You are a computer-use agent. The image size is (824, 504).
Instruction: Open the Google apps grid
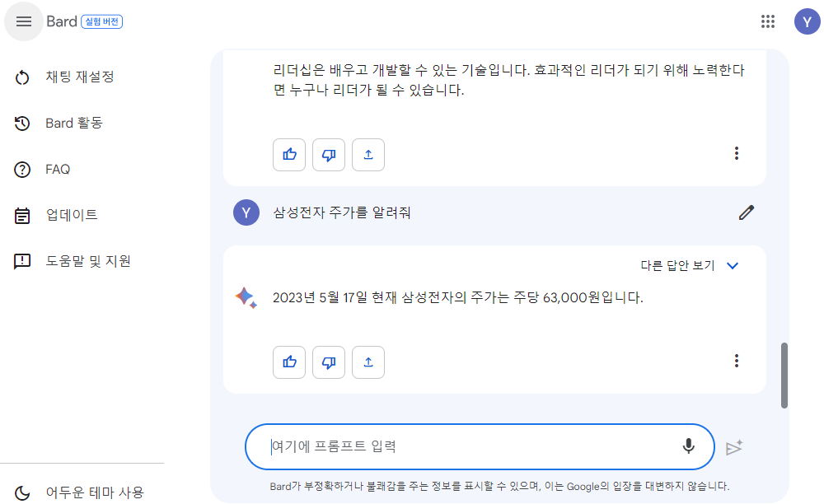click(768, 21)
